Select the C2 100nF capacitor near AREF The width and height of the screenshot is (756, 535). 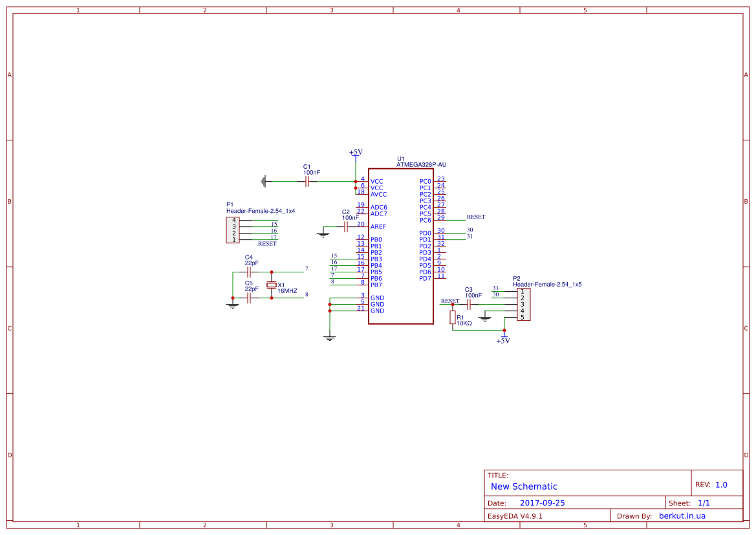point(347,227)
